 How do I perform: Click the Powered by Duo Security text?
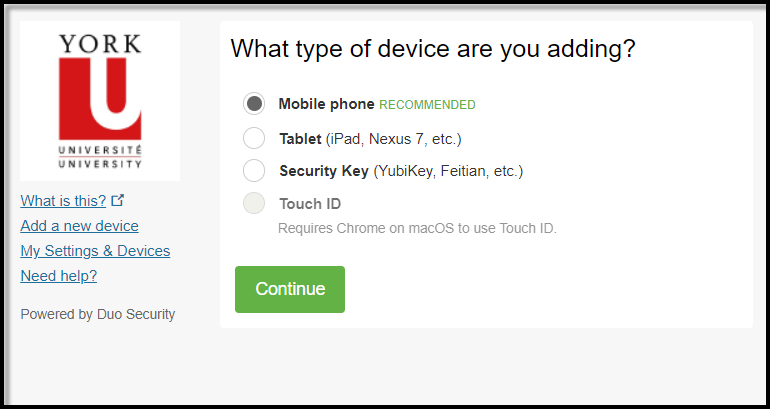click(98, 314)
